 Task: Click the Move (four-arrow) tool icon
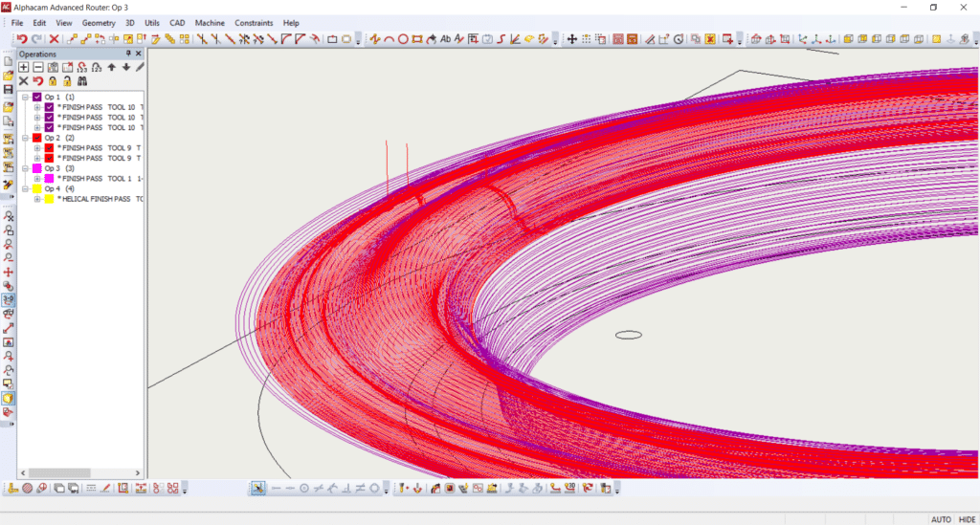point(572,39)
